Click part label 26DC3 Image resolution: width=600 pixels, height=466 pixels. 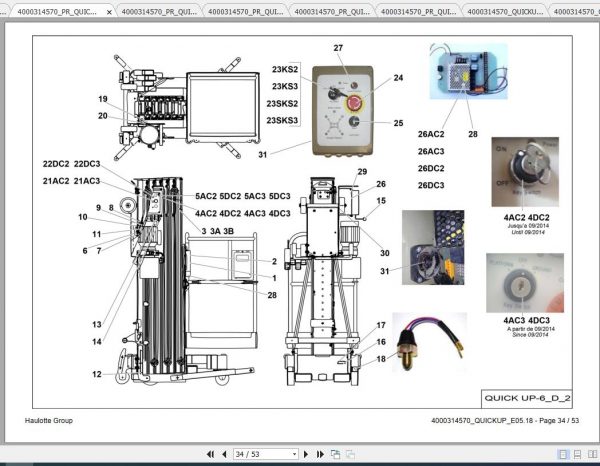[431, 185]
